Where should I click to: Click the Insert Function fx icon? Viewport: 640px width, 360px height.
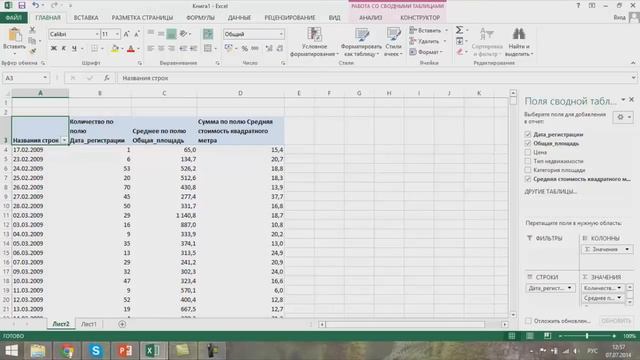(107, 78)
